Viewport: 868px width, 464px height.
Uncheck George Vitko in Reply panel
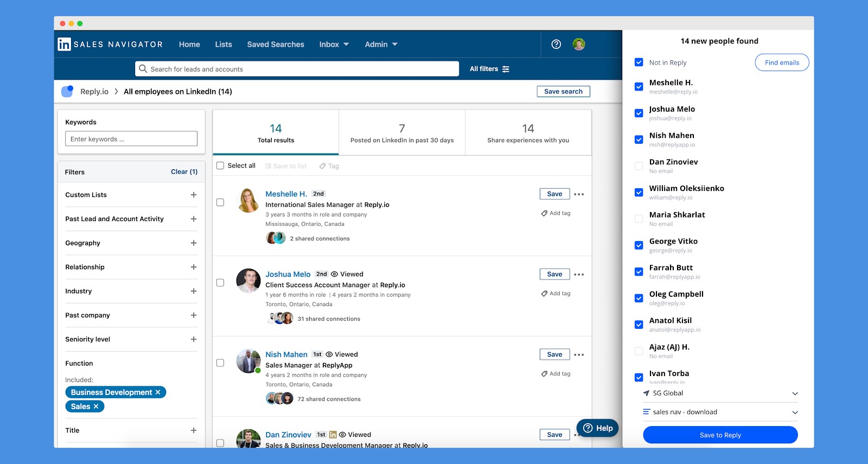coord(639,245)
